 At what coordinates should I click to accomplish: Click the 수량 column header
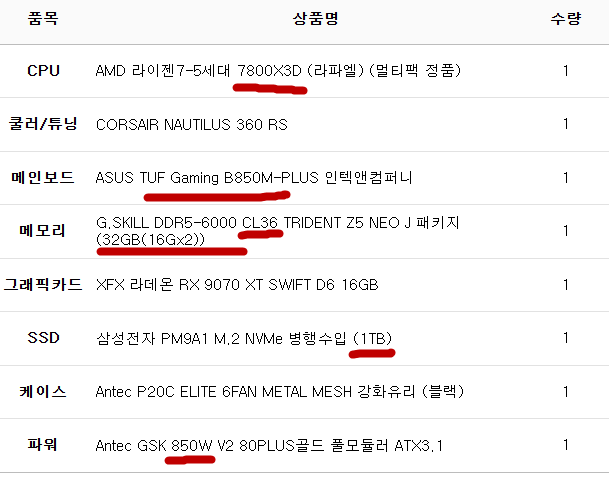tap(565, 20)
